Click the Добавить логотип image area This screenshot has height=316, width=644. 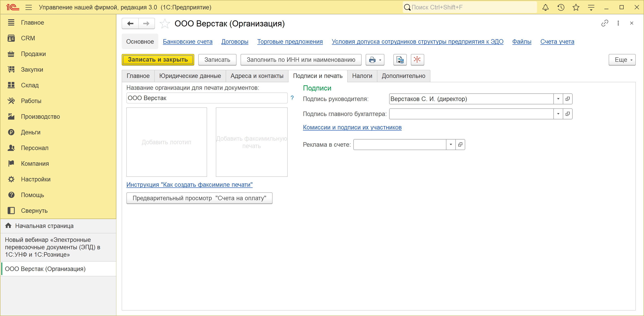click(167, 142)
